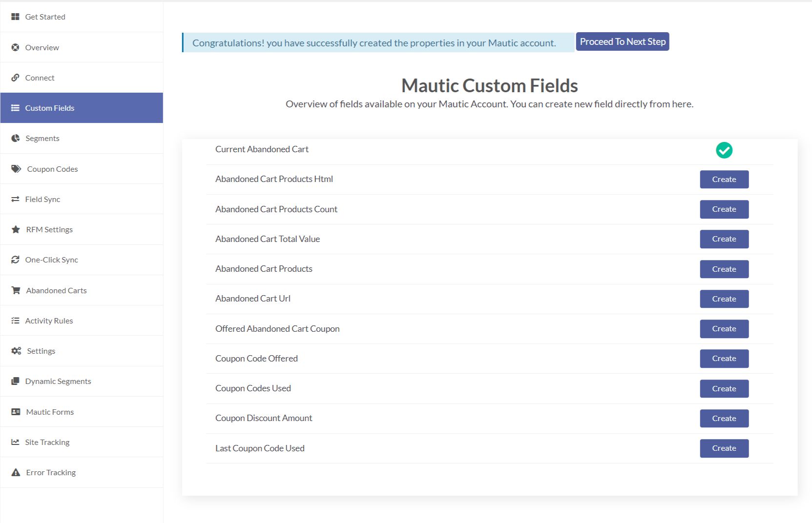This screenshot has height=523, width=812.
Task: Click the Mautic Forms card icon
Action: [16, 412]
